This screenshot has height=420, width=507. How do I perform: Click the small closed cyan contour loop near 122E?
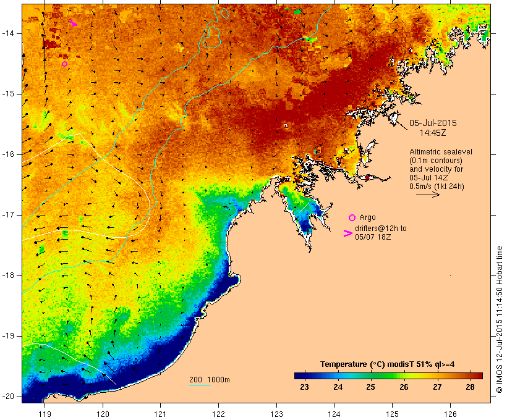[x=225, y=13]
